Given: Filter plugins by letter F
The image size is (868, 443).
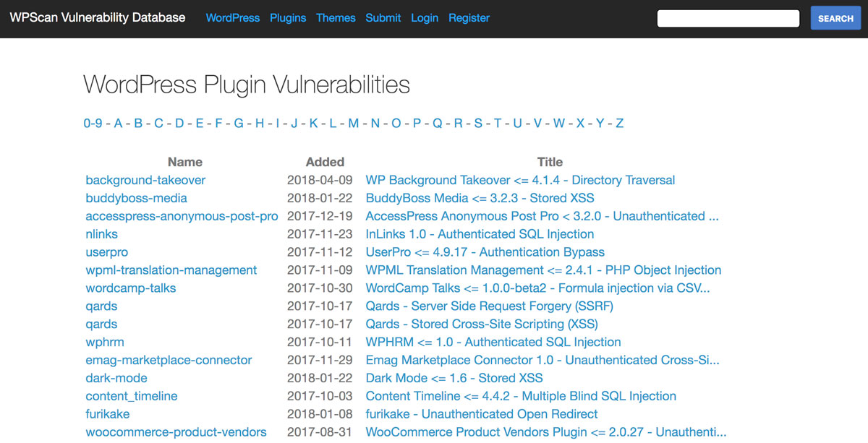Looking at the screenshot, I should (x=218, y=124).
